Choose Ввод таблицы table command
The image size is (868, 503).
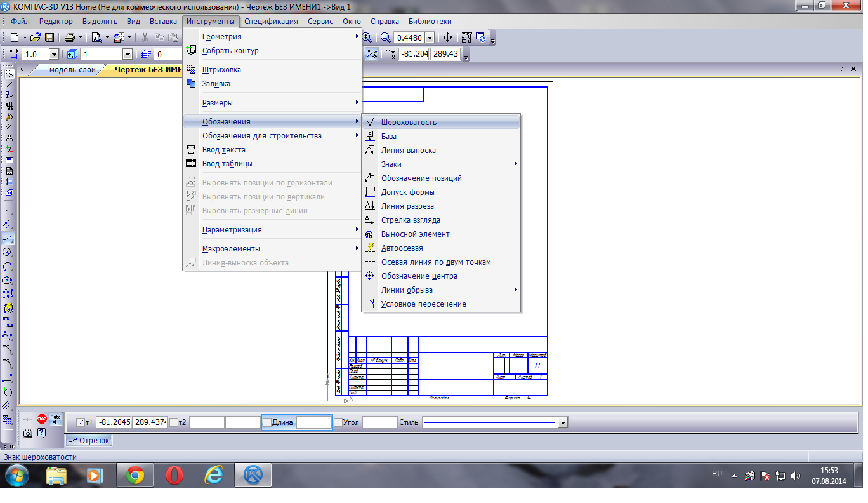[272, 164]
